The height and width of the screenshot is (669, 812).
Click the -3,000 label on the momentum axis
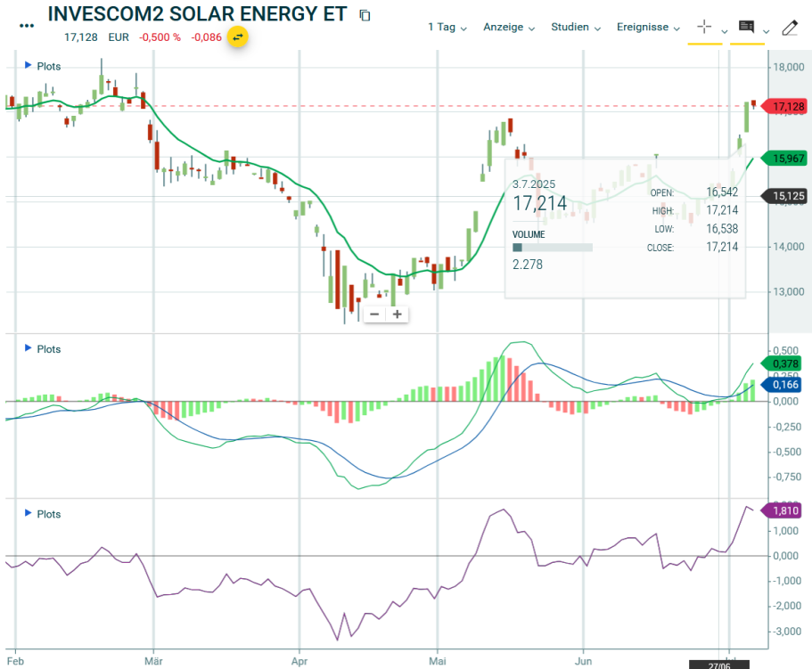click(x=785, y=632)
